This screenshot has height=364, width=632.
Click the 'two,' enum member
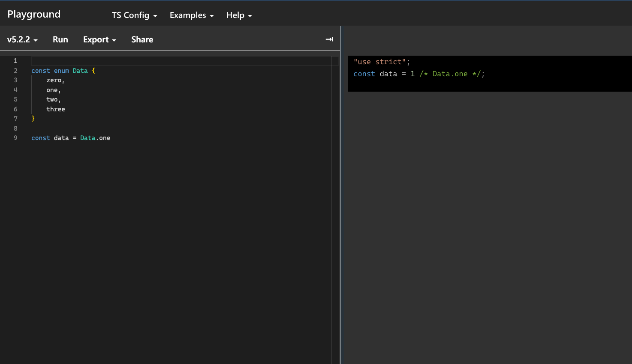click(54, 99)
